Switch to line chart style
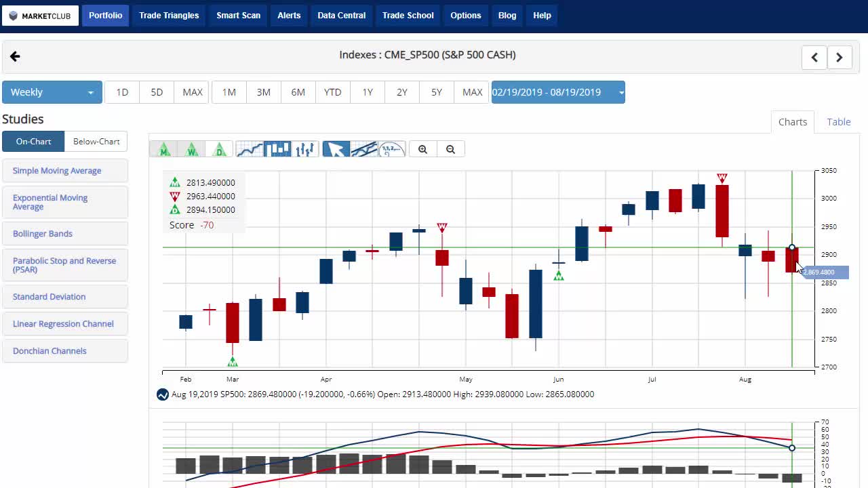The width and height of the screenshot is (868, 488). tap(250, 149)
